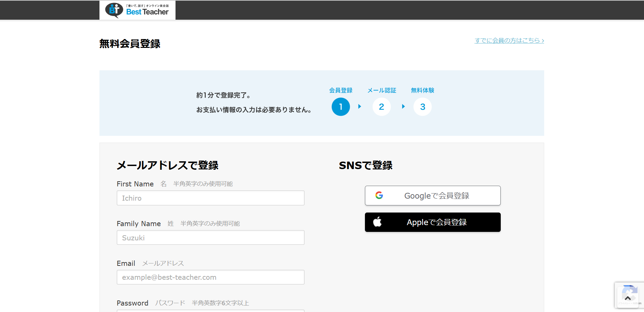Click the Apple logo icon
Viewport: 644px width, 312px height.
coord(378,222)
